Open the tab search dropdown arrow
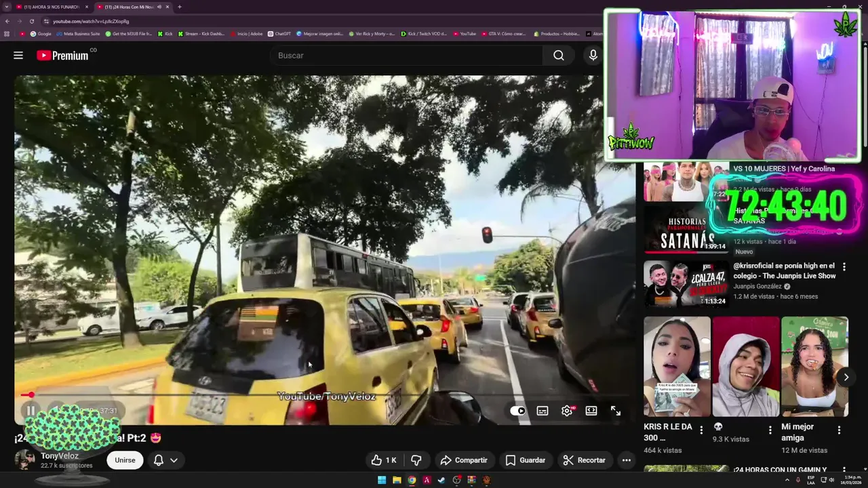The width and height of the screenshot is (868, 488). [5, 7]
